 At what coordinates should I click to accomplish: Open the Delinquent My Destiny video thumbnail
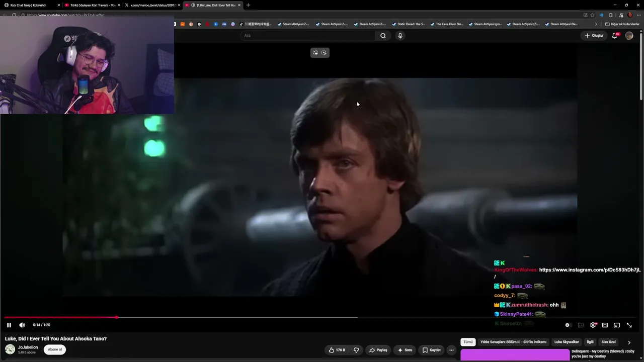click(515, 355)
